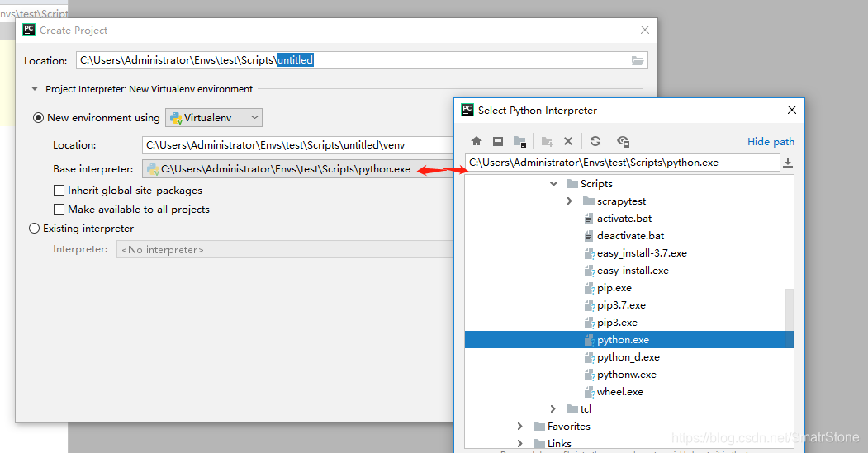
Task: Collapse the Scripts folder in tree
Action: pyautogui.click(x=553, y=184)
